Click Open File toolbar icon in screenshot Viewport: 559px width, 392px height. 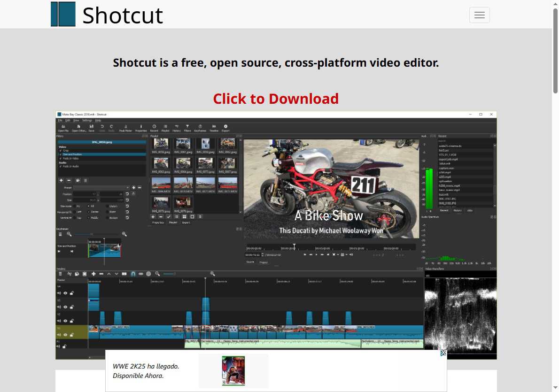click(x=63, y=128)
